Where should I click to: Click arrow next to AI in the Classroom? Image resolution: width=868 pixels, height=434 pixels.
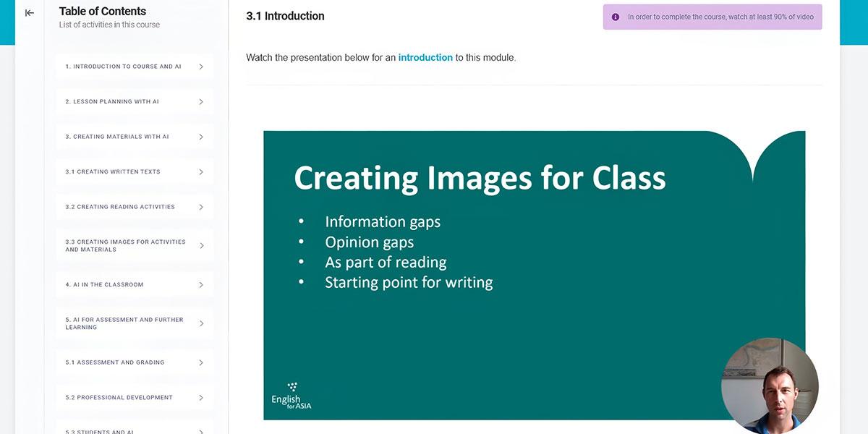coord(201,285)
